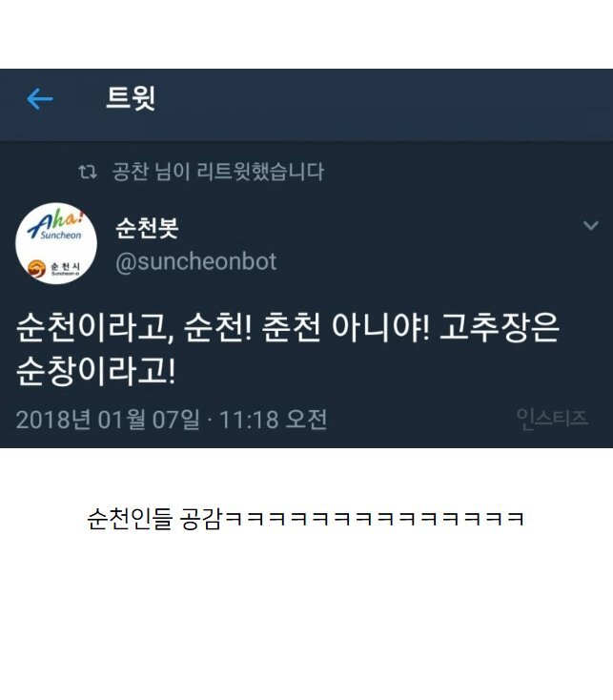Click the 순창이라고! line of the tweet
Screen dimensions: 613x700
(96, 371)
